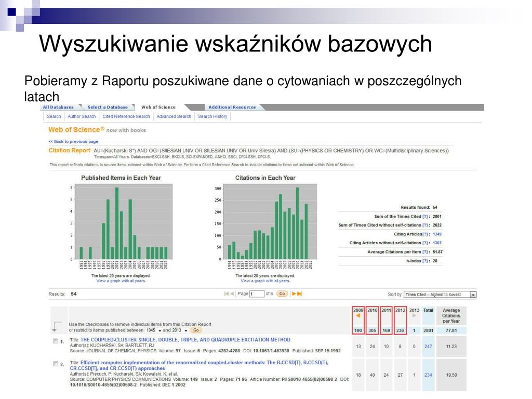Click 2012 column total 236

pos(401,330)
